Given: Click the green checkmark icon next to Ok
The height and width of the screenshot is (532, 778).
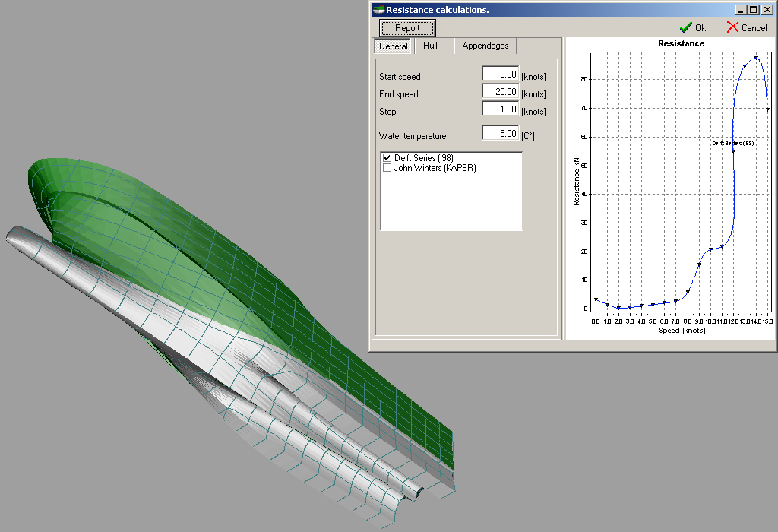Looking at the screenshot, I should [x=685, y=27].
